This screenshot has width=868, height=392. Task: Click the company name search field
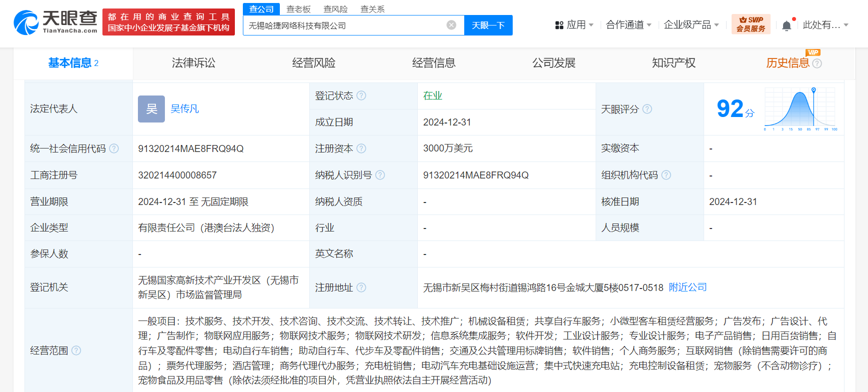(345, 25)
